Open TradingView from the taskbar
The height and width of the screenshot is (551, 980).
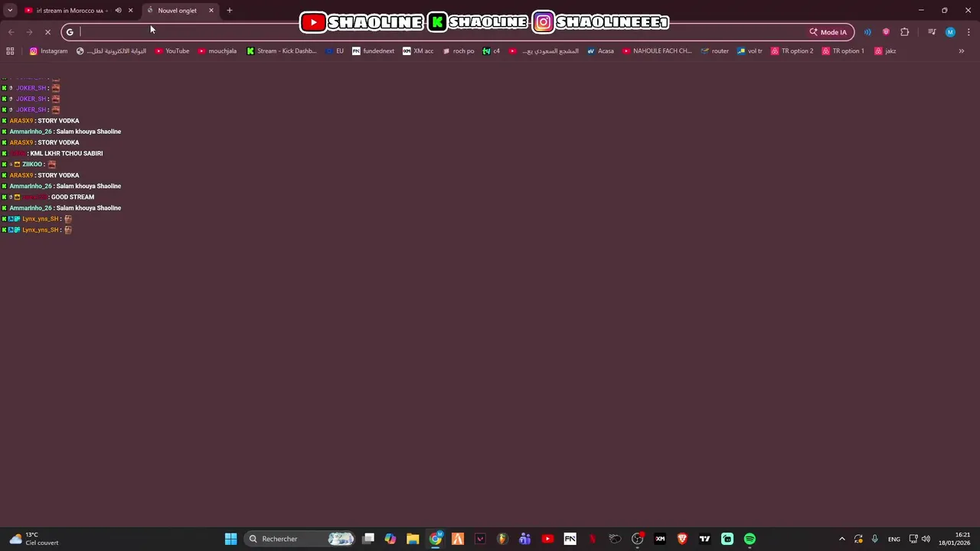pyautogui.click(x=704, y=539)
